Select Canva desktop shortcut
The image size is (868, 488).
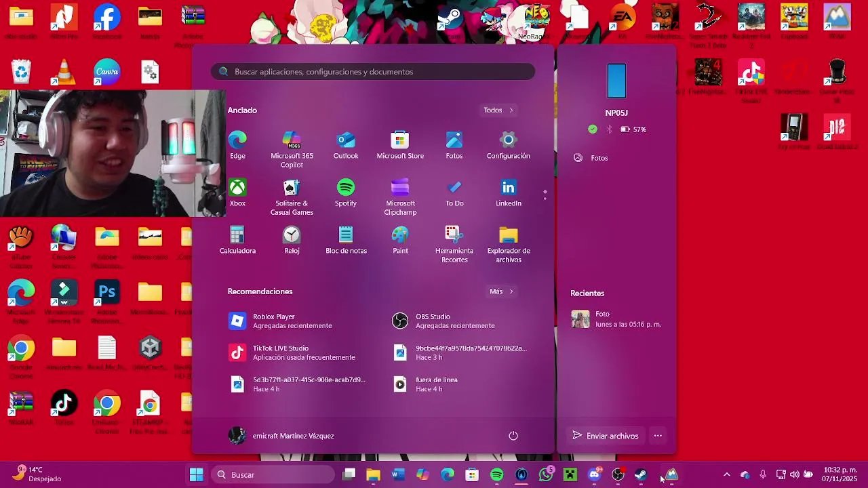tap(107, 72)
